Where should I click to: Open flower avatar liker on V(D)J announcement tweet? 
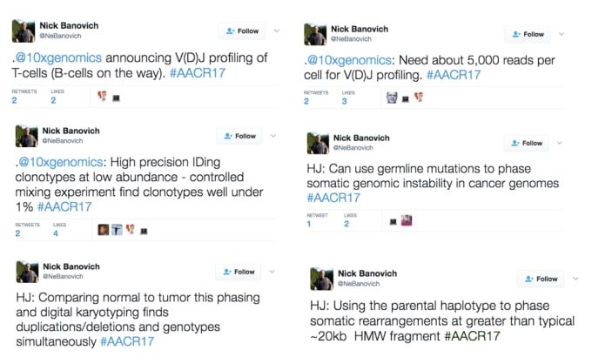tap(103, 96)
